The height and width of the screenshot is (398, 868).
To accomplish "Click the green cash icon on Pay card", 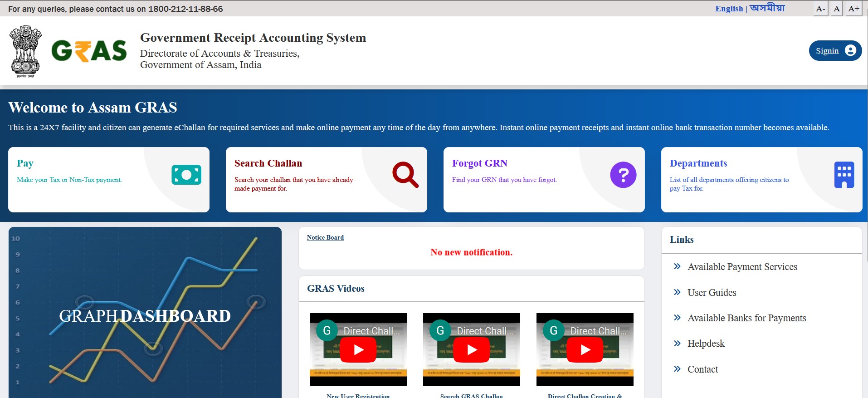I will (x=186, y=175).
